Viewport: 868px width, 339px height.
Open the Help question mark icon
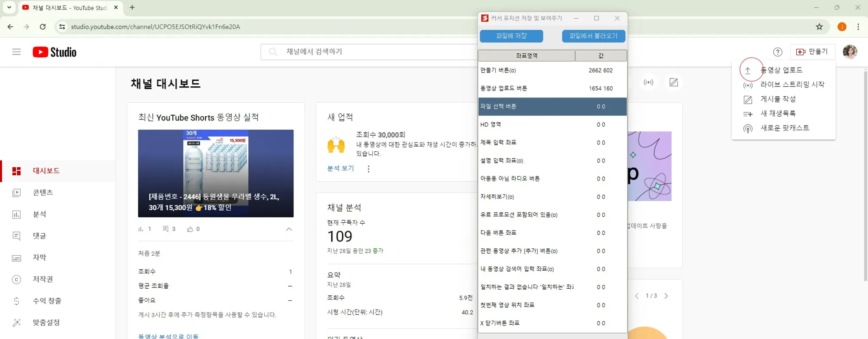click(x=778, y=52)
